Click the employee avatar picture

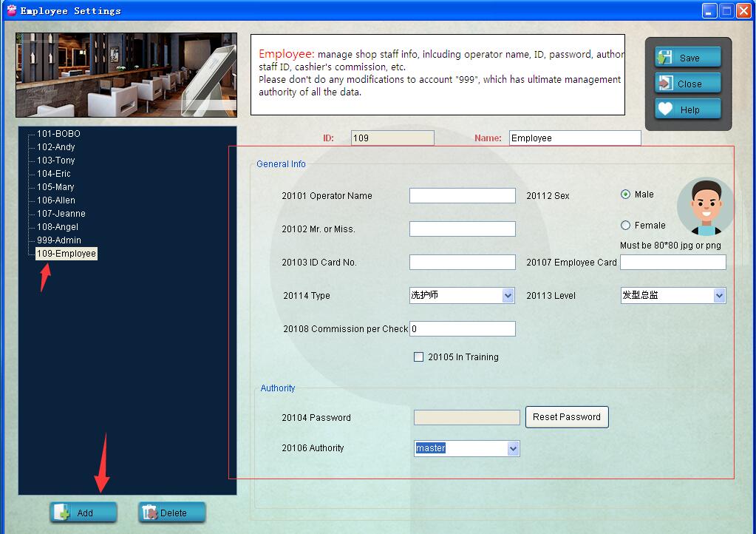pos(705,206)
